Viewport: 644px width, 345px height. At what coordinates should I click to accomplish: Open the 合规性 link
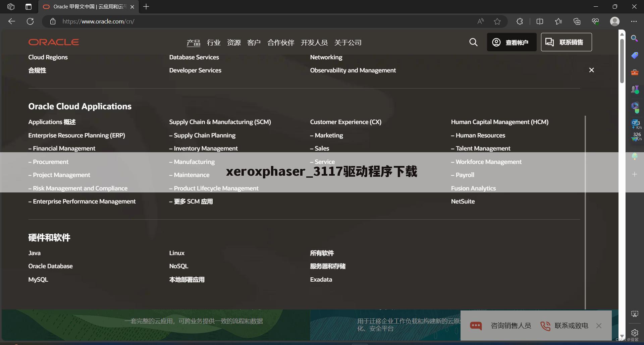pyautogui.click(x=37, y=70)
